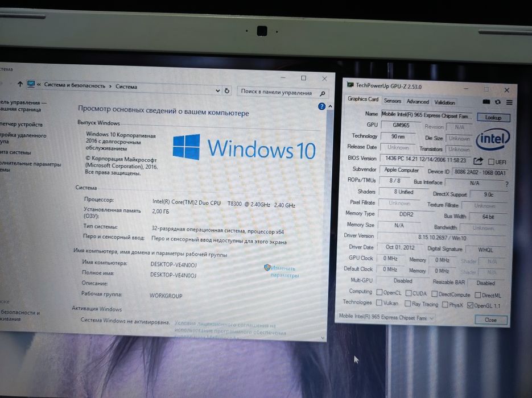Click the WORKGROUP value

166,296
